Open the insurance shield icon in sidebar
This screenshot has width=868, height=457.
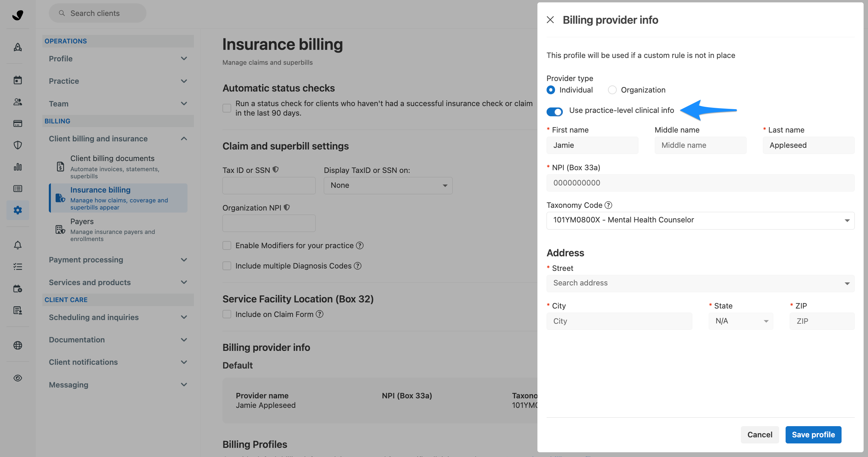pos(18,145)
